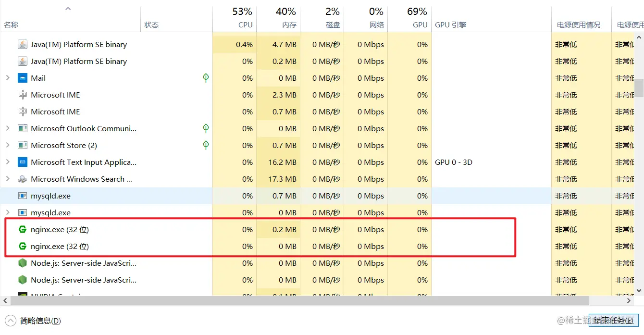Click the leaf status icon for Microsoft Outlook
The width and height of the screenshot is (644, 335).
click(x=206, y=128)
